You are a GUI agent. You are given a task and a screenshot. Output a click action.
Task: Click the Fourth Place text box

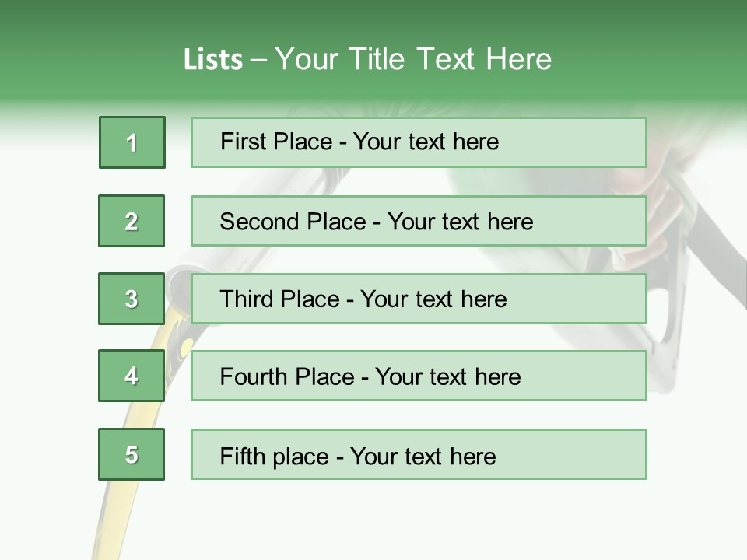pyautogui.click(x=419, y=376)
